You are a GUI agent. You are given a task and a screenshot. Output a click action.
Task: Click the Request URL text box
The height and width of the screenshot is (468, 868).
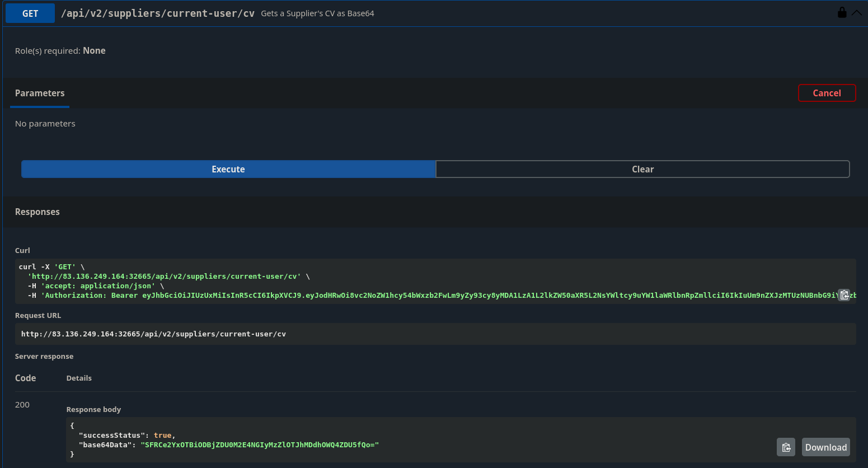coord(153,334)
